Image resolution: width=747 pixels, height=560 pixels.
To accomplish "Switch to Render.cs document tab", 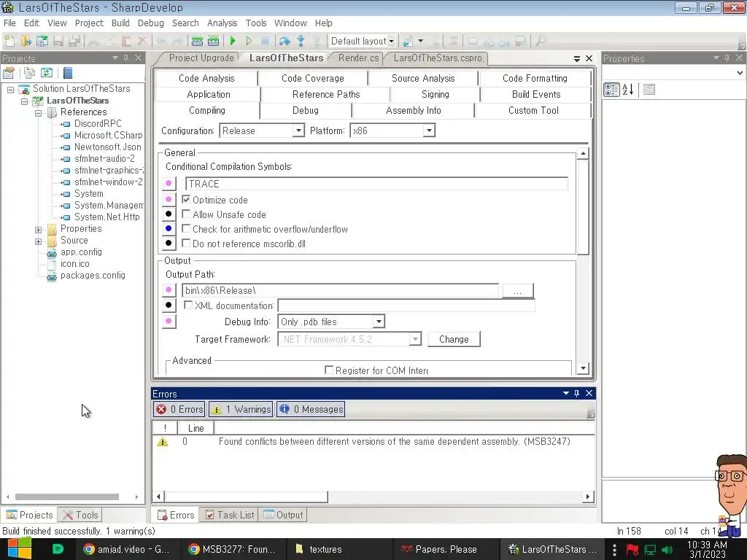I will [x=358, y=58].
